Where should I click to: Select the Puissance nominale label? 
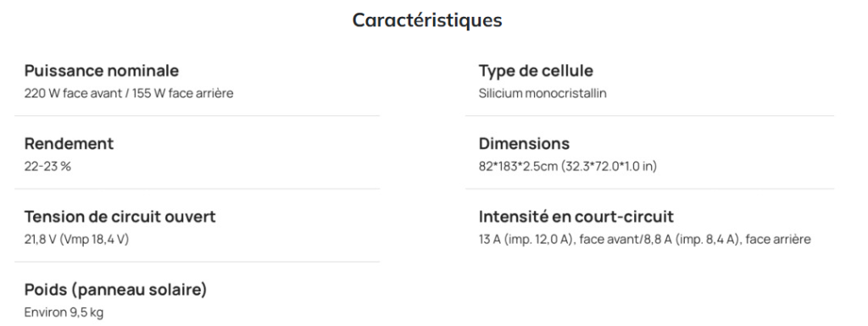click(102, 71)
